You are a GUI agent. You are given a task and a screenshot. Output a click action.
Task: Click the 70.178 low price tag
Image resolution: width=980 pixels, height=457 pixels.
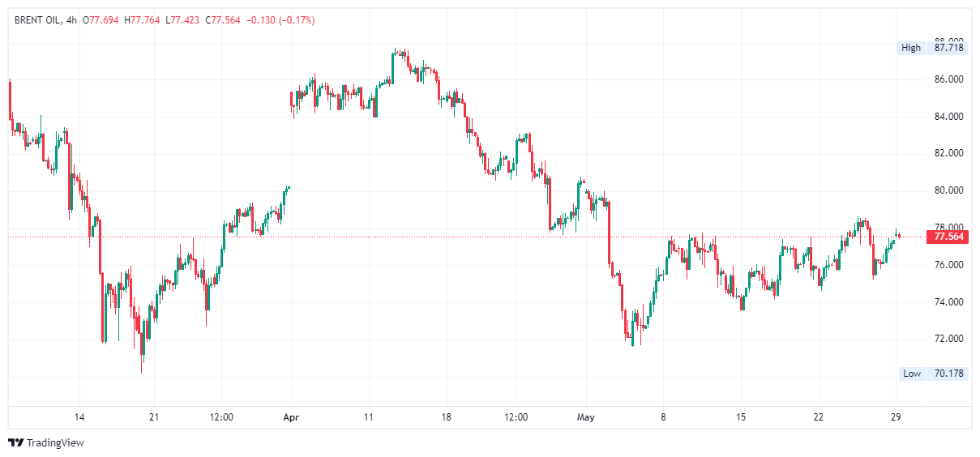click(948, 374)
